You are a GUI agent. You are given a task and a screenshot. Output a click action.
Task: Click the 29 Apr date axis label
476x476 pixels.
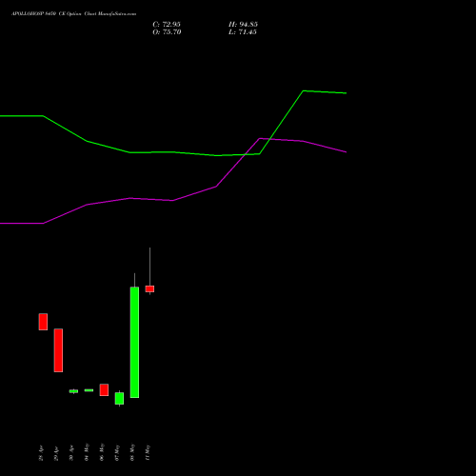pos(56,453)
